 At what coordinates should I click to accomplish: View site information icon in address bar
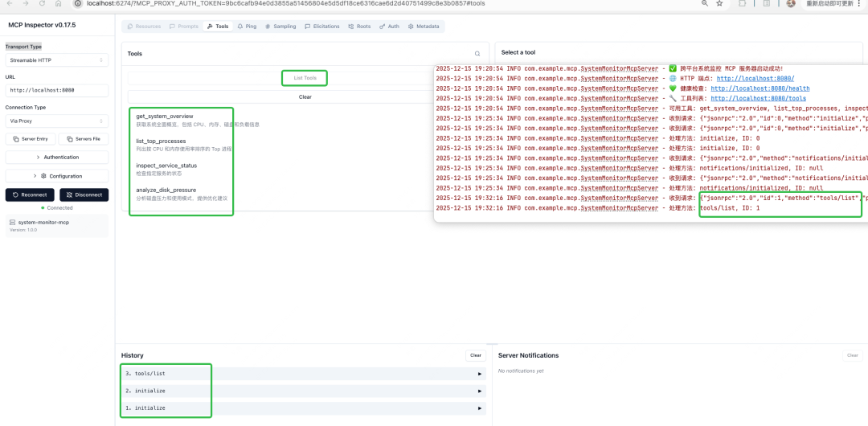[x=78, y=3]
